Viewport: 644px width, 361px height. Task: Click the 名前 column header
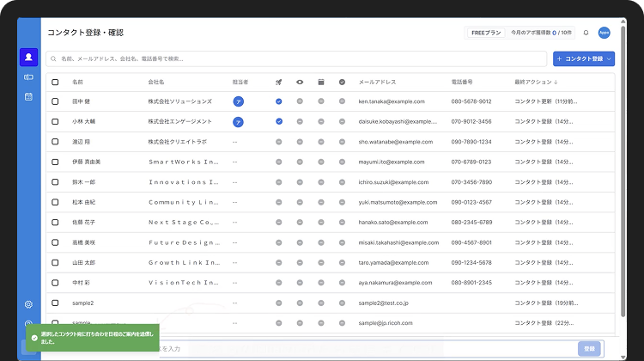point(77,82)
